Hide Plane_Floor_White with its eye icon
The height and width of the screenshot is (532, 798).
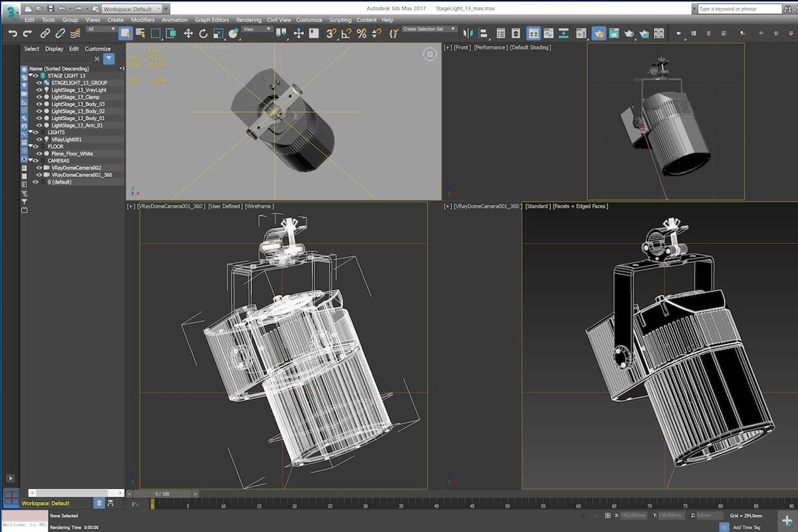[x=39, y=154]
